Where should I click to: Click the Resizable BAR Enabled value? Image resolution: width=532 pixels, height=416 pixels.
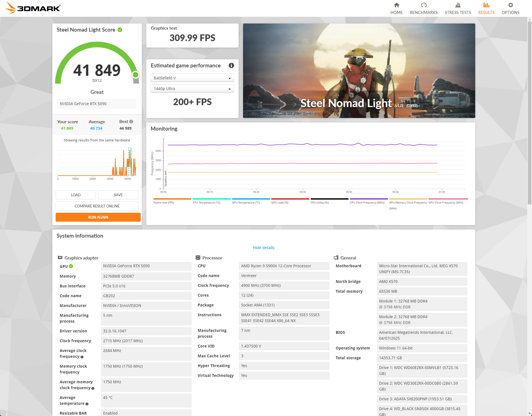pyautogui.click(x=146, y=413)
